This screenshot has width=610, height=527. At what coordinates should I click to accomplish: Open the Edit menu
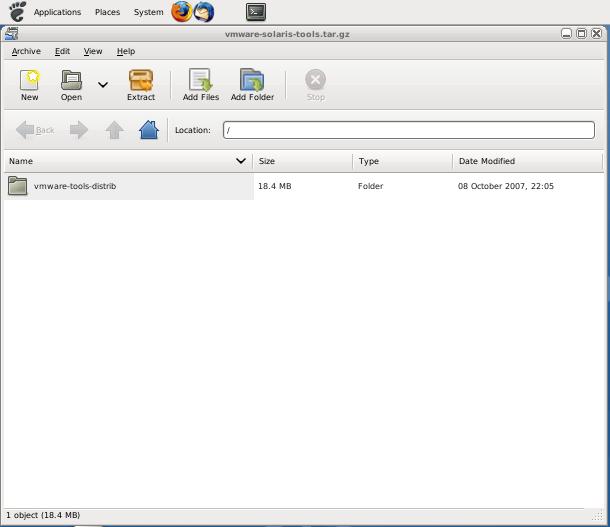click(x=62, y=51)
